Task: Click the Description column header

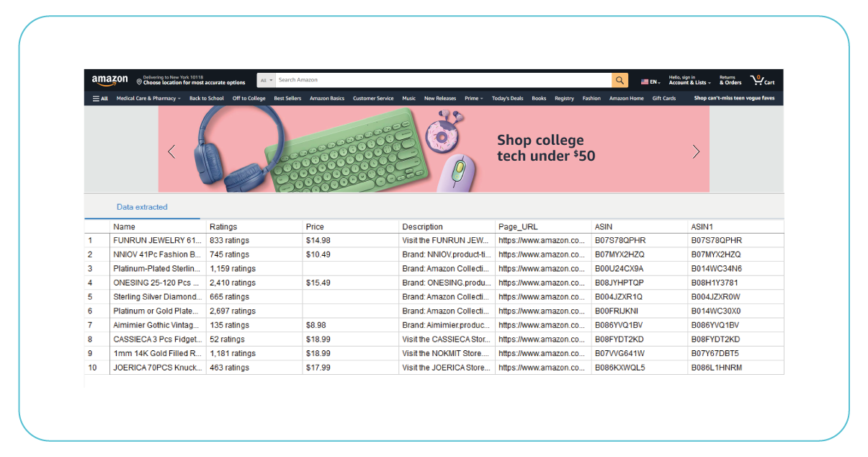Action: (447, 226)
